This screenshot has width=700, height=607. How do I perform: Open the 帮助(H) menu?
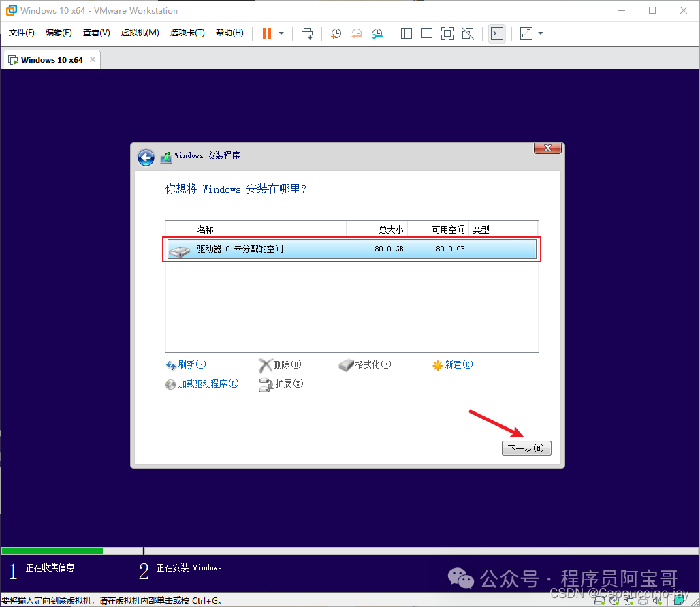click(x=229, y=33)
